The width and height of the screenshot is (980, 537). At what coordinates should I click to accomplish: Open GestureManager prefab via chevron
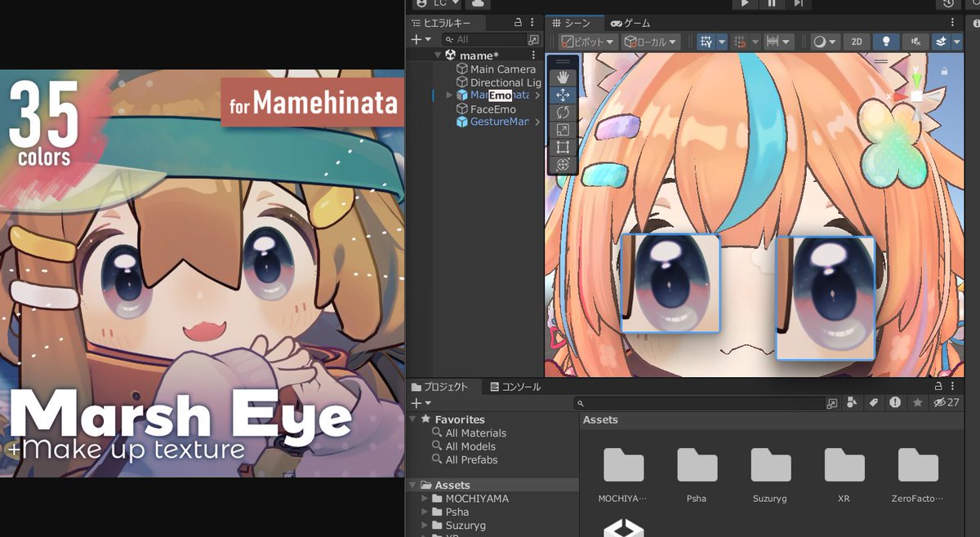coord(537,122)
